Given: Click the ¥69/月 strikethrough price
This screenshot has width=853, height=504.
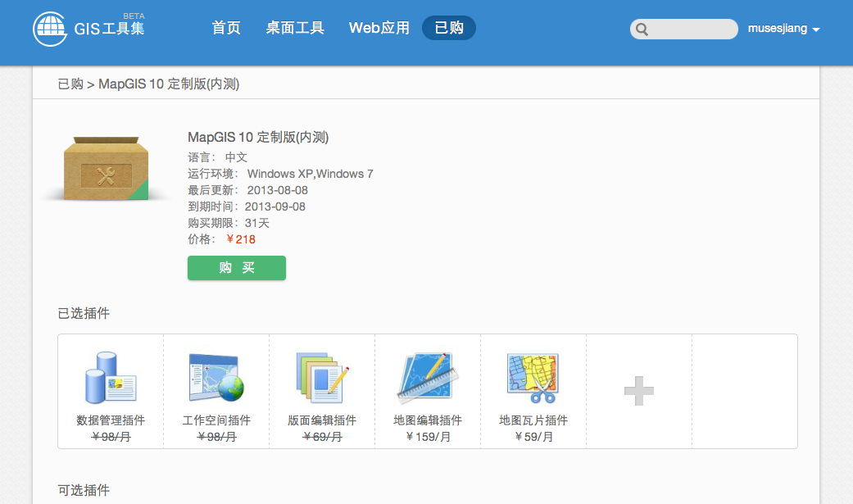Looking at the screenshot, I should [322, 437].
